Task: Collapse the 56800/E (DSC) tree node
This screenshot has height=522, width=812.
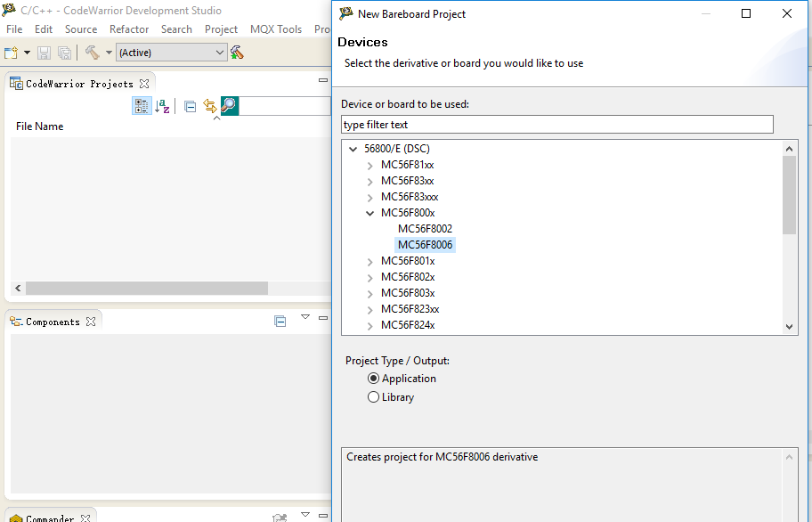Action: [x=353, y=149]
